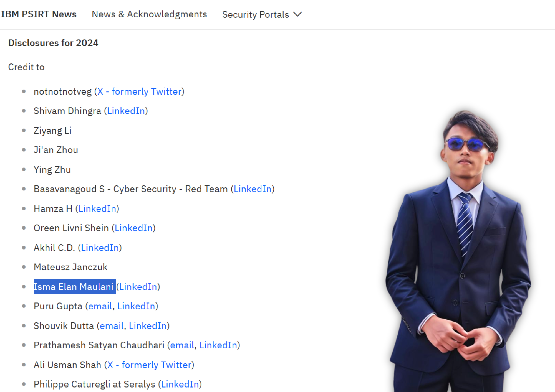Viewport: 555px width, 392px height.
Task: Open Puru Gupta's LinkedIn link
Action: click(136, 306)
